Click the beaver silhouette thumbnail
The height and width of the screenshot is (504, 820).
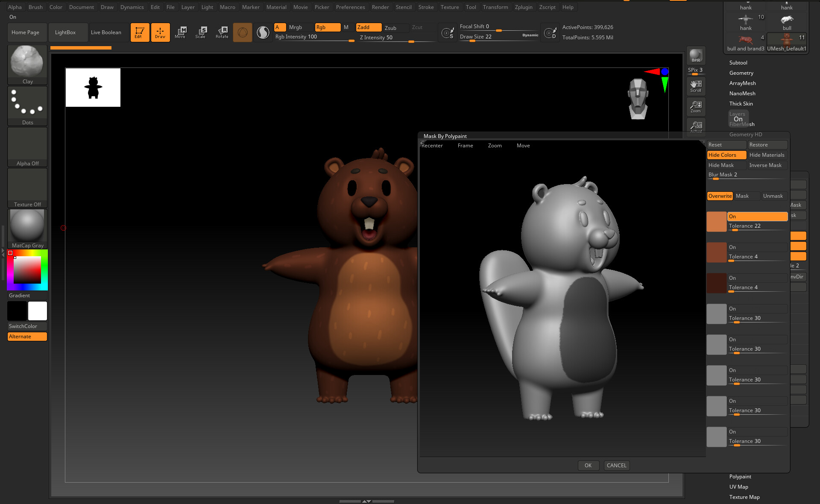click(93, 88)
